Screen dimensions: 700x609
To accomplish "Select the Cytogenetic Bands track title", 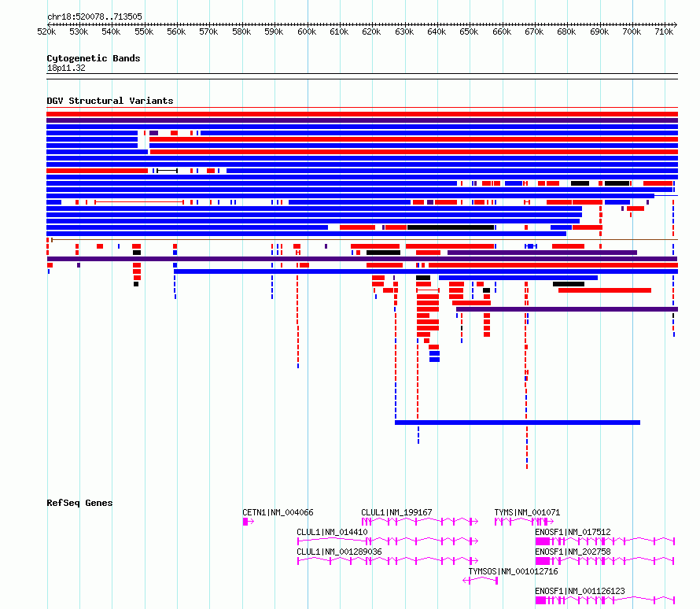I will click(94, 58).
